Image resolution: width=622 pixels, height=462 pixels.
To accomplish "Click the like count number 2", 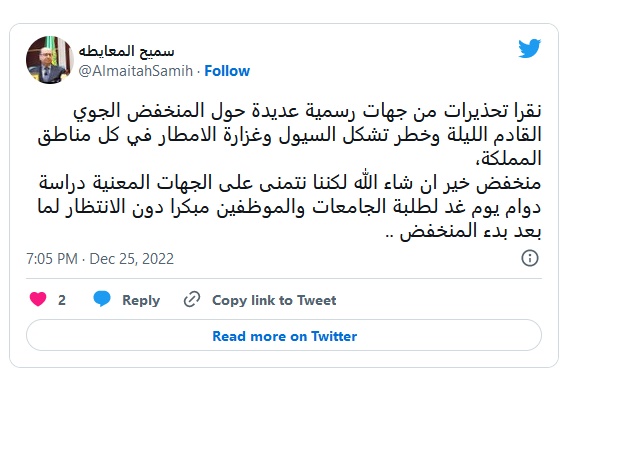I will point(61,300).
